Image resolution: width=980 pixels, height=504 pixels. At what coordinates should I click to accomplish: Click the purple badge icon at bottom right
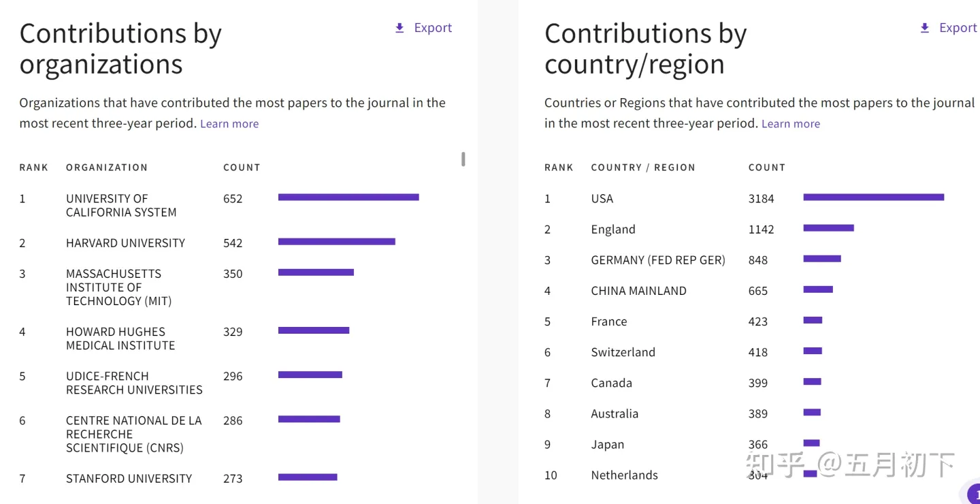[x=972, y=494]
